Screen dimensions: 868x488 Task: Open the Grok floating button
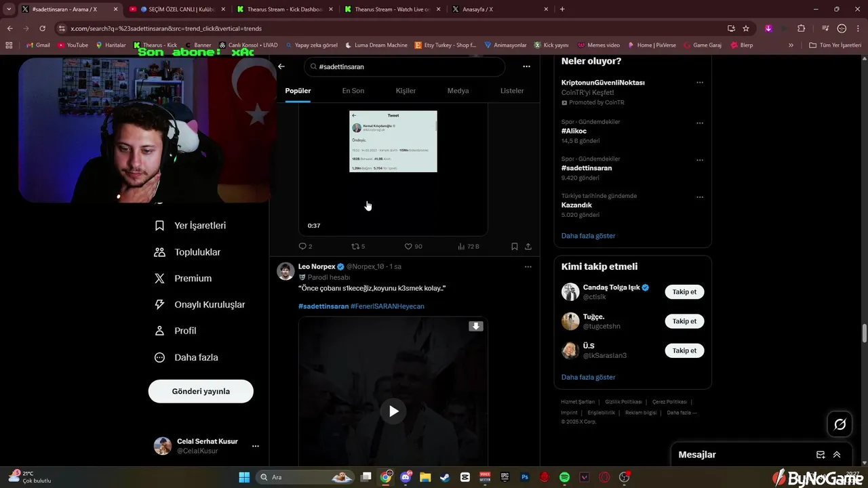(x=840, y=424)
